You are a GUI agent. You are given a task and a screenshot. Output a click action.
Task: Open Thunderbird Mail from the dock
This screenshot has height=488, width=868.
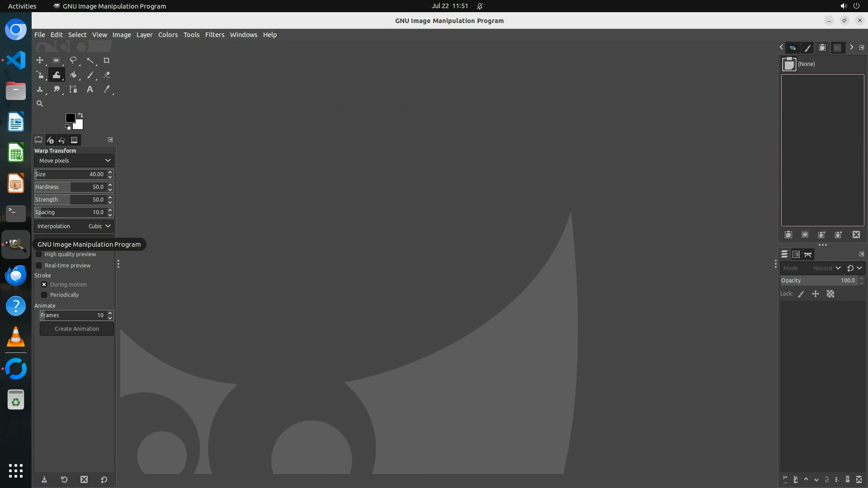16,275
